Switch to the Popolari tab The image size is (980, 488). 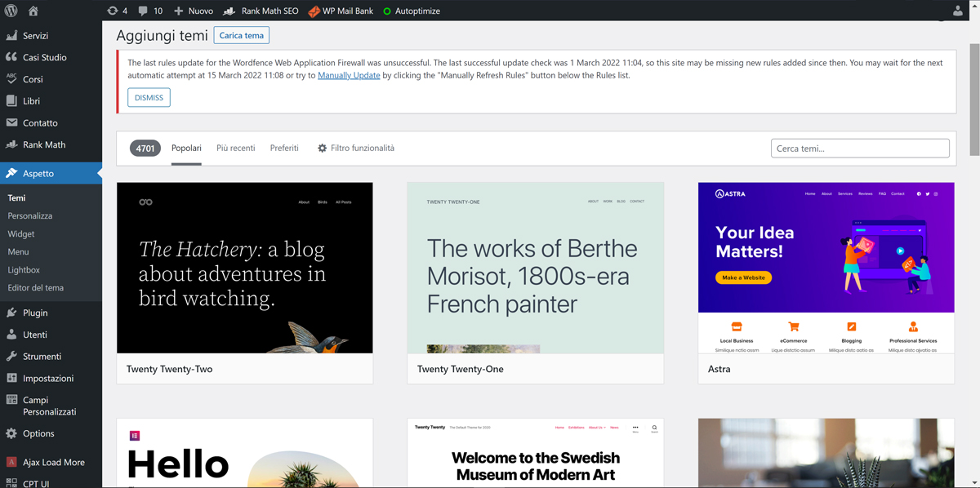(186, 148)
